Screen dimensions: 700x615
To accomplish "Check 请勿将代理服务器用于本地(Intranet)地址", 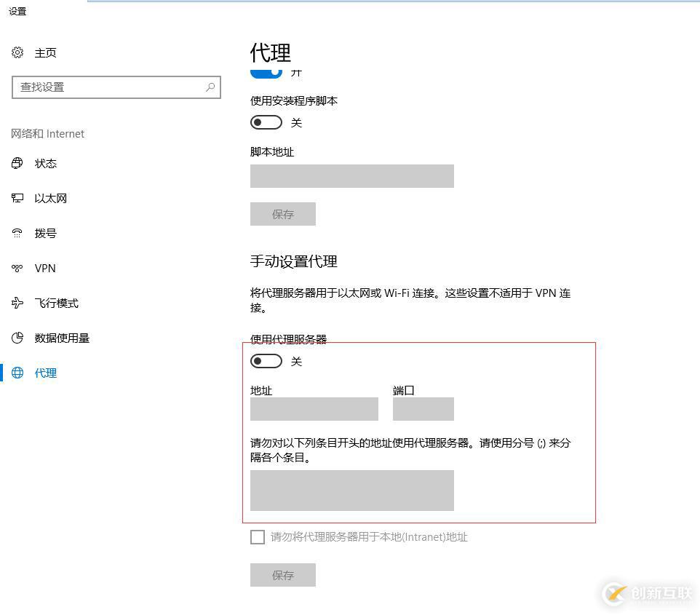I will (258, 537).
